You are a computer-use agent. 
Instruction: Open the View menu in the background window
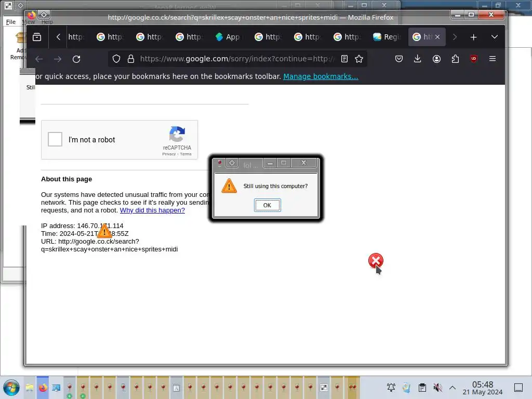coord(29,22)
